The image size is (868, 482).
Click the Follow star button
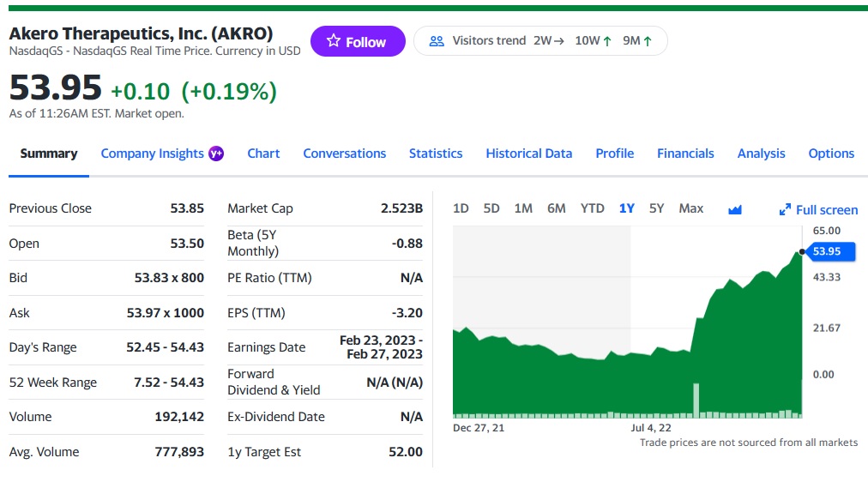(357, 41)
